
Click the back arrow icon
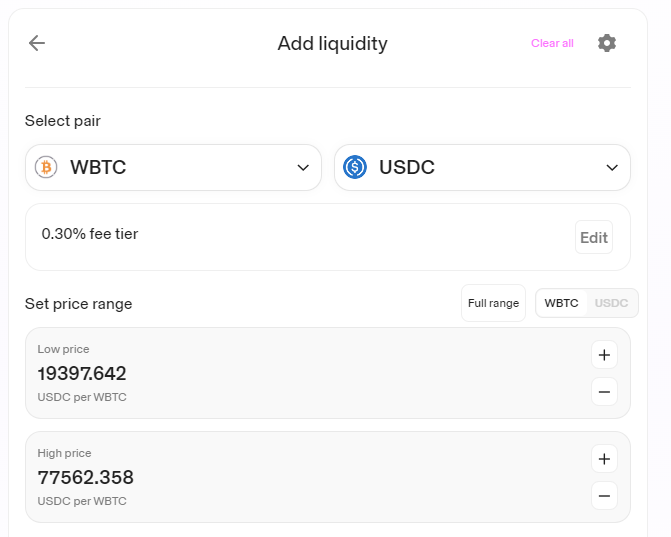tap(37, 43)
